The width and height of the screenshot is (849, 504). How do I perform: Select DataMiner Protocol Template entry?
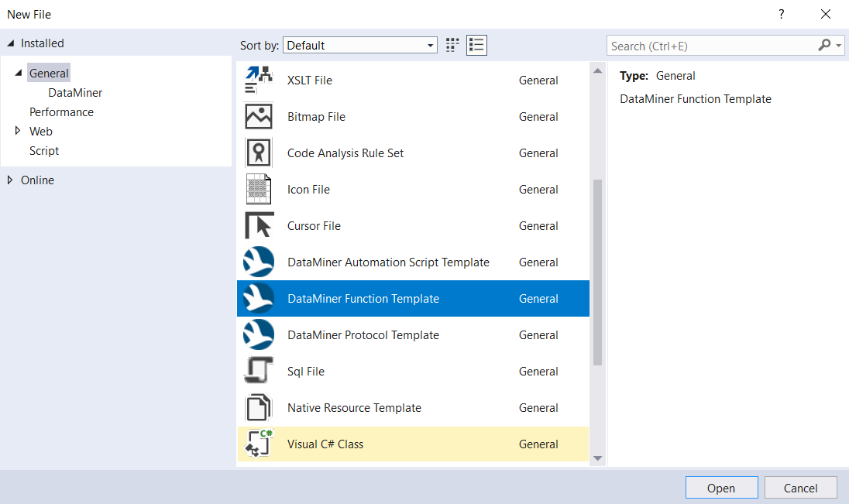[413, 334]
